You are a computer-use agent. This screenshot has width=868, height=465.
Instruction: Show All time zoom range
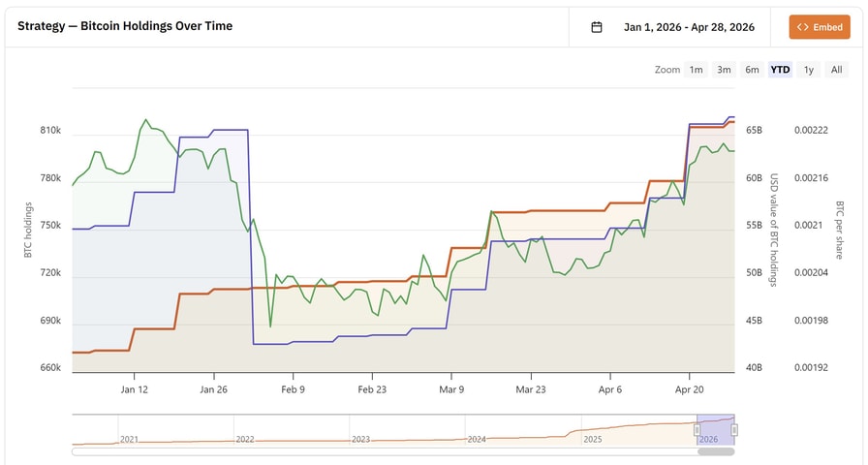point(837,70)
